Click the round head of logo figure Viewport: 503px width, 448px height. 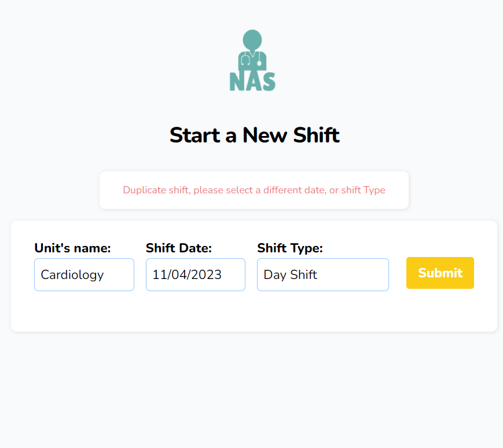[x=252, y=40]
